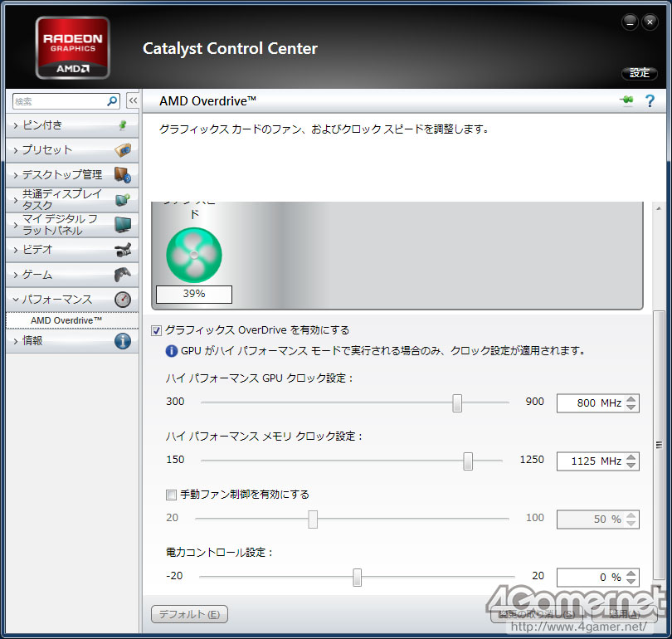Click the green pin icon beside ピン付き
The width and height of the screenshot is (672, 639).
(x=123, y=125)
